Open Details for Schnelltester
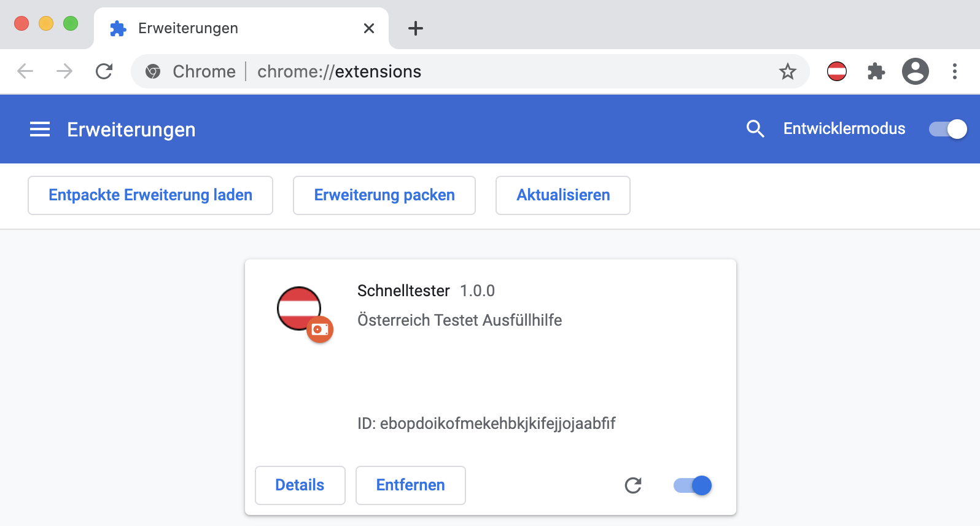The height and width of the screenshot is (526, 980). coord(300,485)
